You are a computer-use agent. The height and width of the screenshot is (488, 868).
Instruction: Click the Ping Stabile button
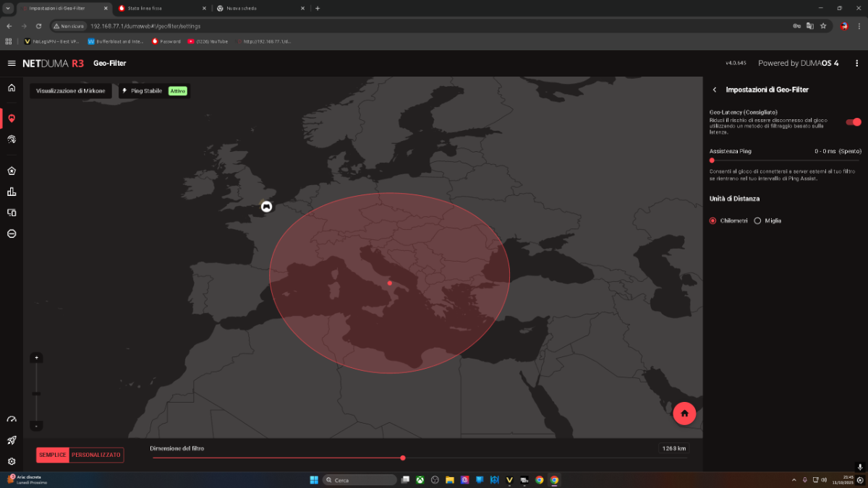[x=142, y=91]
